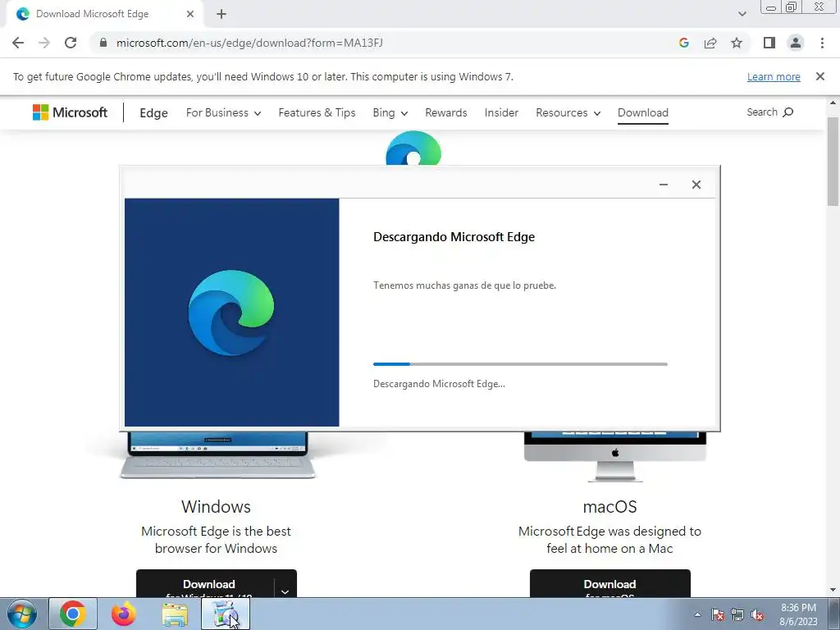Open the Chrome profile avatar menu
Screen dimensions: 840x630
point(796,43)
